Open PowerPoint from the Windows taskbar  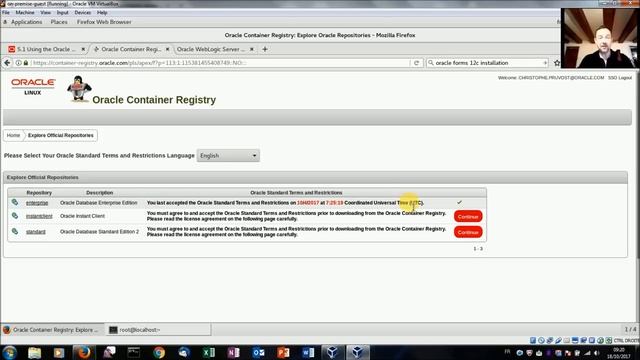pyautogui.click(x=283, y=352)
